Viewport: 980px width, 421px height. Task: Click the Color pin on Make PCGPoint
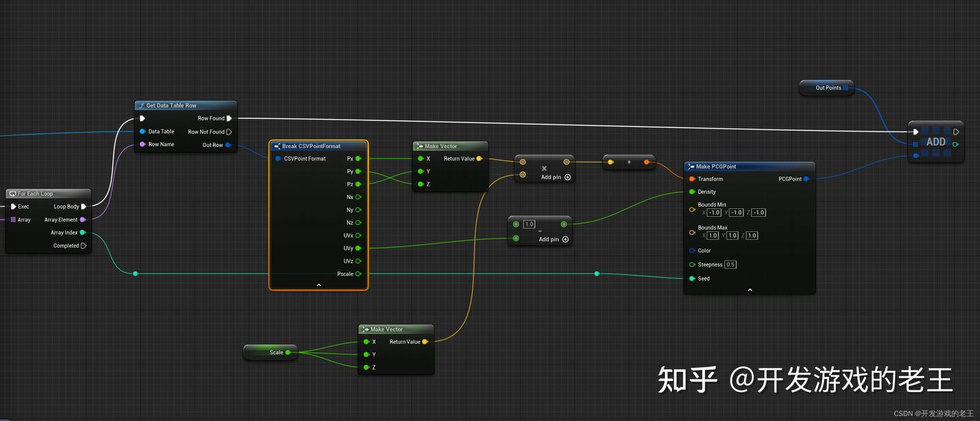pos(692,250)
